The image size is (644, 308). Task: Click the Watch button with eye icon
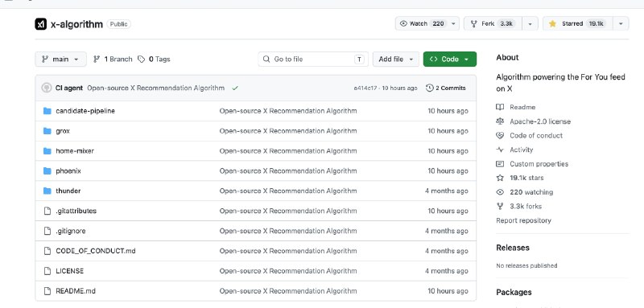pyautogui.click(x=423, y=24)
